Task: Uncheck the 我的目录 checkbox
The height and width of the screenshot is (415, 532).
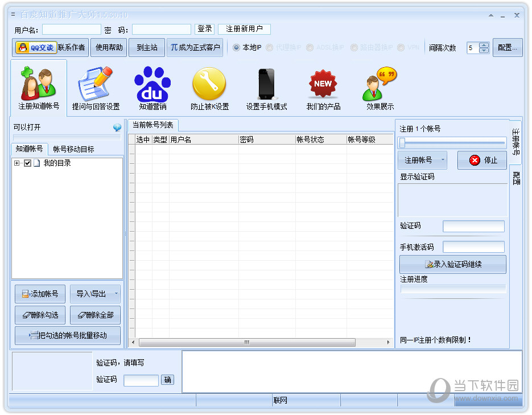Action: [28, 163]
